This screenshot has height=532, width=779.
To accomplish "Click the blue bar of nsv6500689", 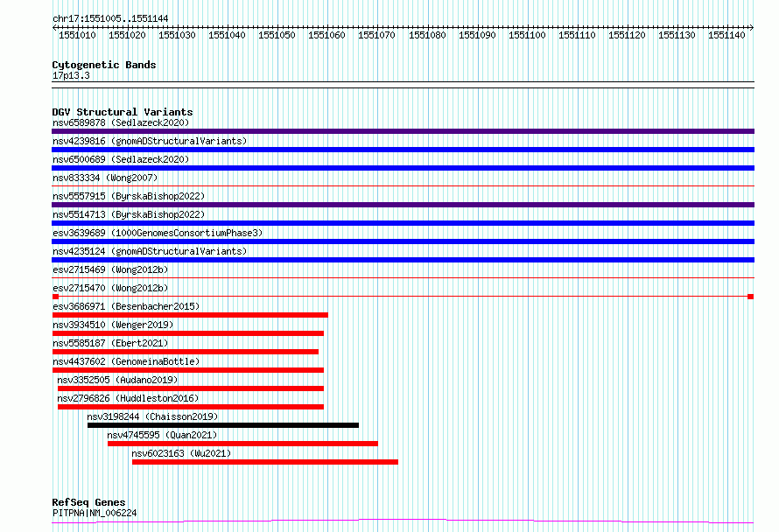I will pyautogui.click(x=403, y=168).
